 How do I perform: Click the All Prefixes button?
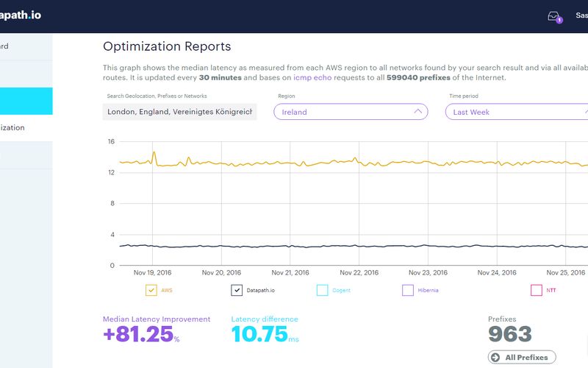(521, 358)
